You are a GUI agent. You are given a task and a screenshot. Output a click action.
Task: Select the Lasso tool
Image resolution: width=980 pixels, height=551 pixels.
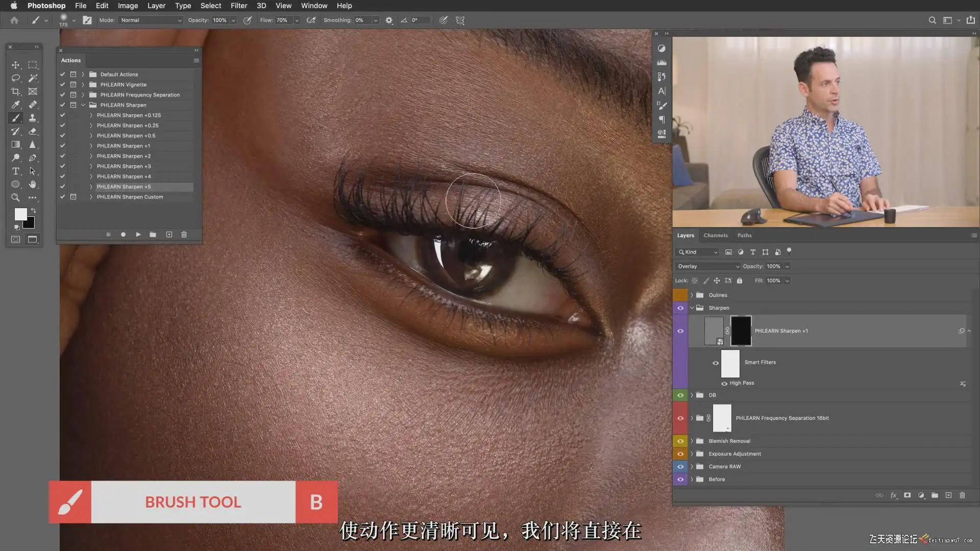[x=15, y=78]
